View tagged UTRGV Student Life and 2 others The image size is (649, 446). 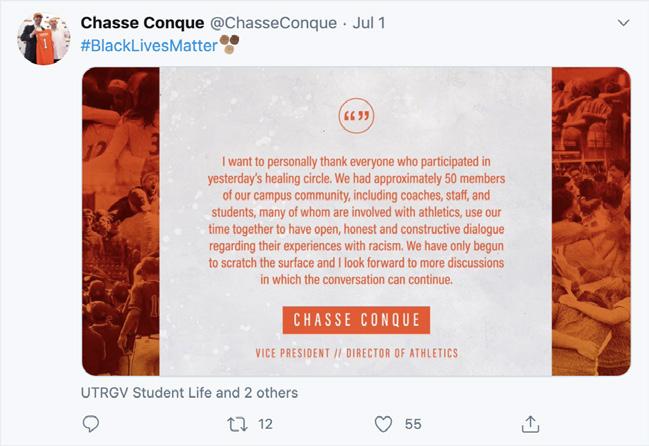point(189,393)
